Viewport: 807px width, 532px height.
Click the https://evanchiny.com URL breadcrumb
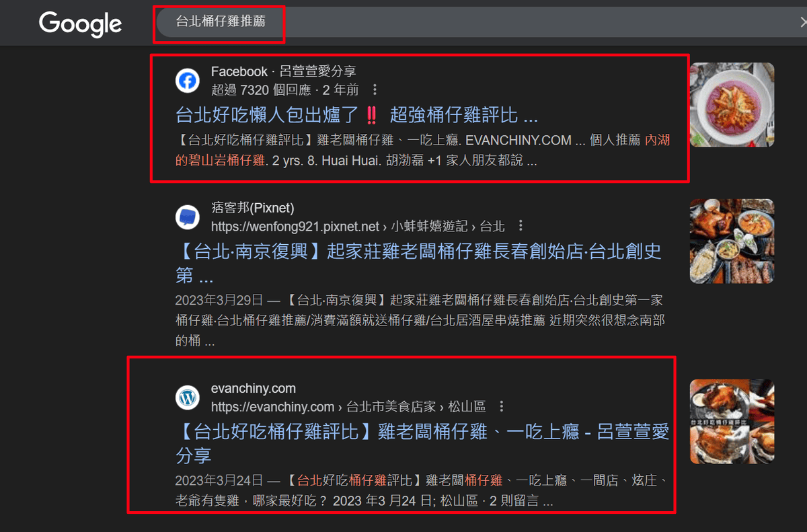[348, 406]
